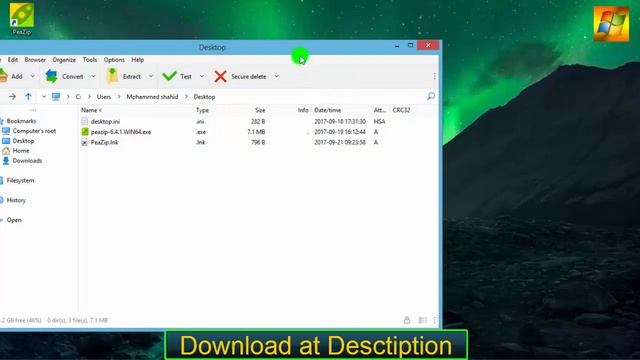The image size is (640, 360).
Task: Select the Filesystem sidebar item
Action: point(20,180)
